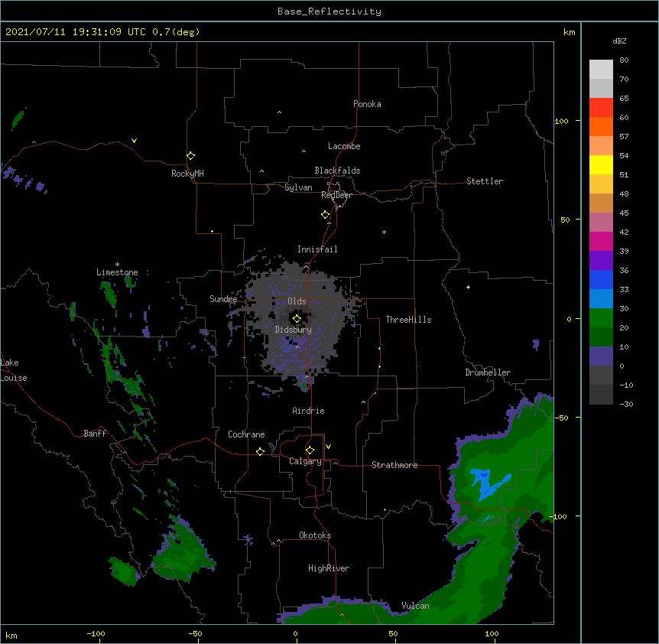Click the yellow marker above Calgary label
659x644 pixels.
[310, 450]
